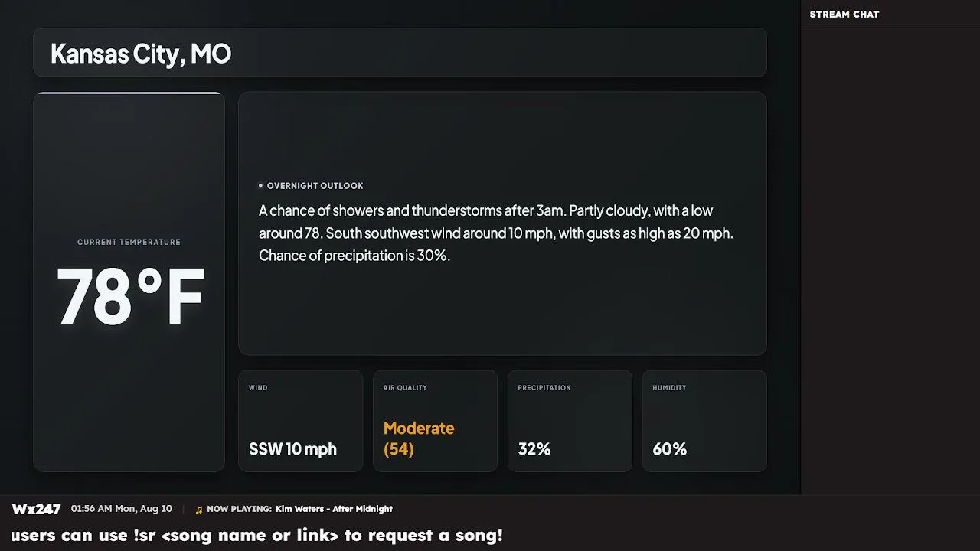Click the Current Temperature label
The image size is (980, 551).
(129, 242)
